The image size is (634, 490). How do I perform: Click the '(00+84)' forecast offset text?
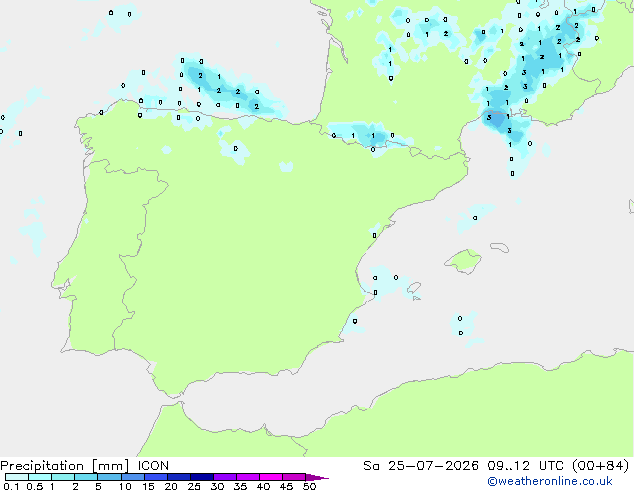tap(600, 466)
